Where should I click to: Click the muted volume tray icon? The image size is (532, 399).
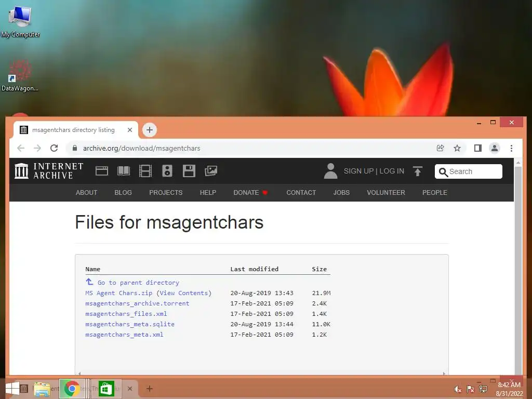[458, 389]
